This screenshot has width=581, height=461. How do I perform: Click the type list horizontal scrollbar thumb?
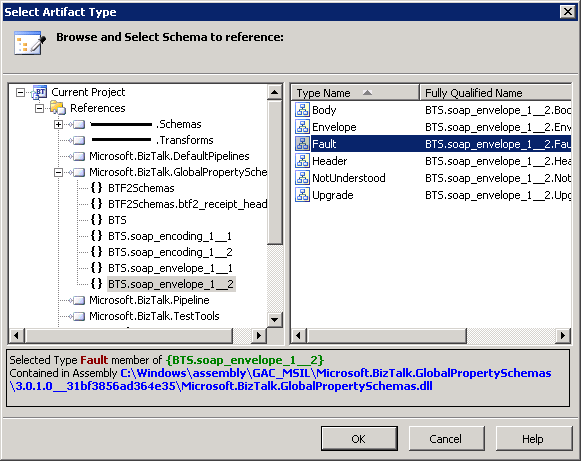[x=387, y=336]
